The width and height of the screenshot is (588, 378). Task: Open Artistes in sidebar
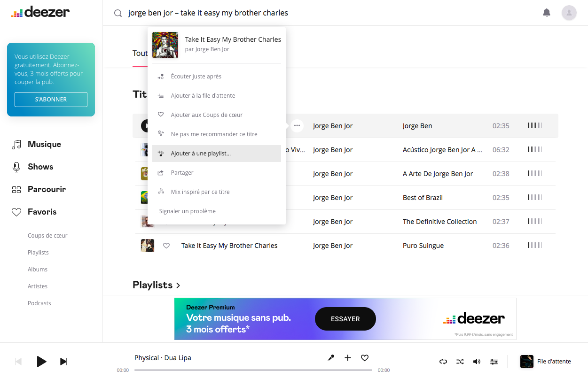click(x=38, y=286)
